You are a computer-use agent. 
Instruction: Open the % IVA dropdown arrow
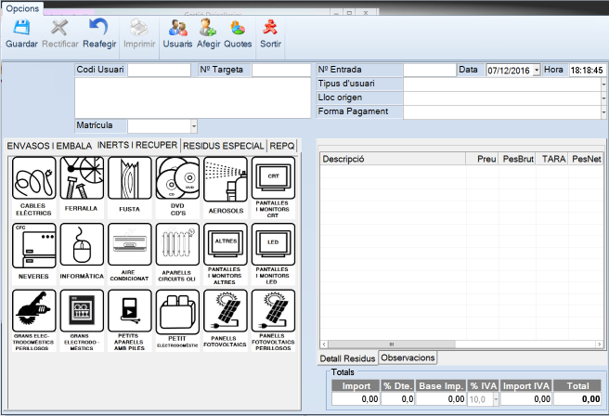[496, 399]
